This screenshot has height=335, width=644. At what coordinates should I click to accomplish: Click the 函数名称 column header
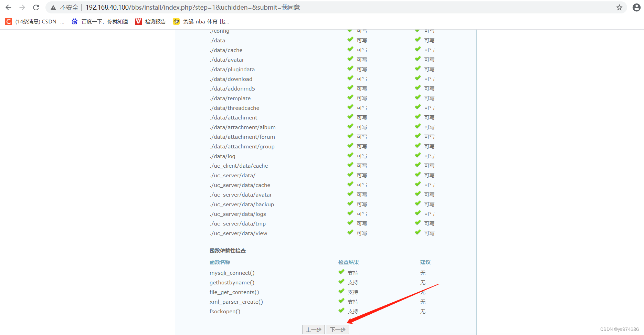point(220,262)
